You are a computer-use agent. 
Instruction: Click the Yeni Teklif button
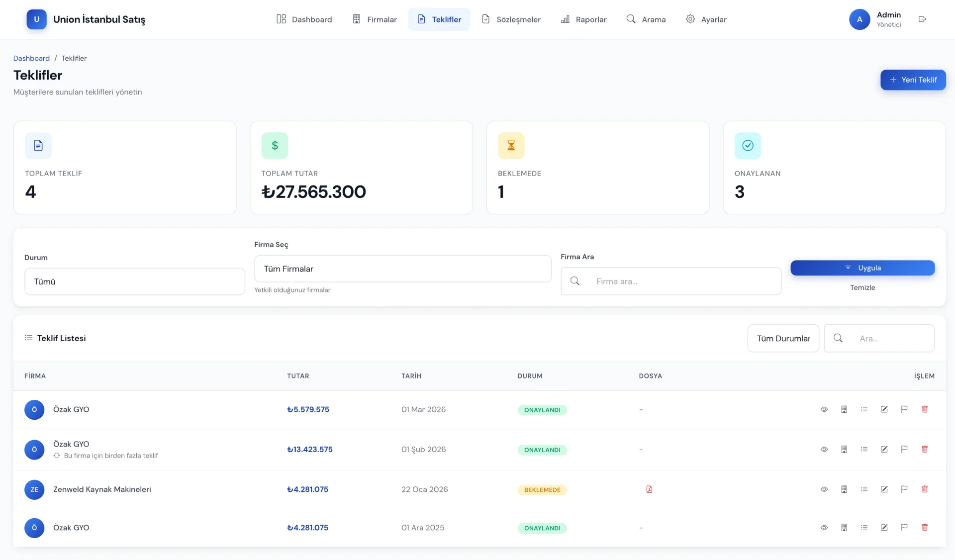point(913,80)
